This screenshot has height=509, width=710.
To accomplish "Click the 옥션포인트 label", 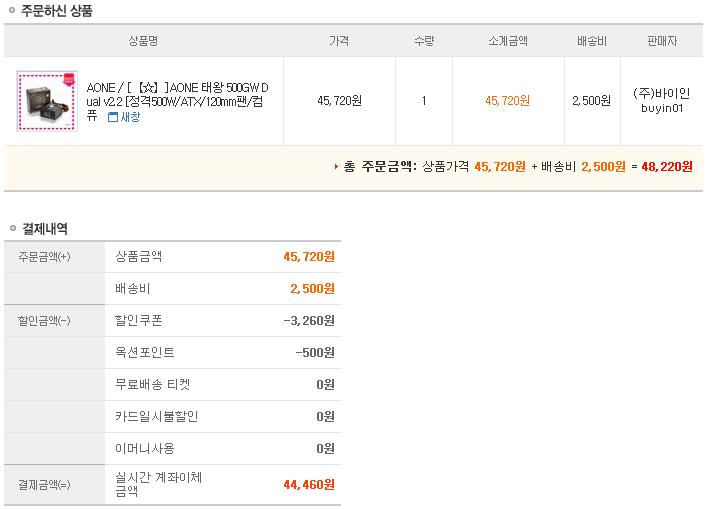I will point(144,352).
